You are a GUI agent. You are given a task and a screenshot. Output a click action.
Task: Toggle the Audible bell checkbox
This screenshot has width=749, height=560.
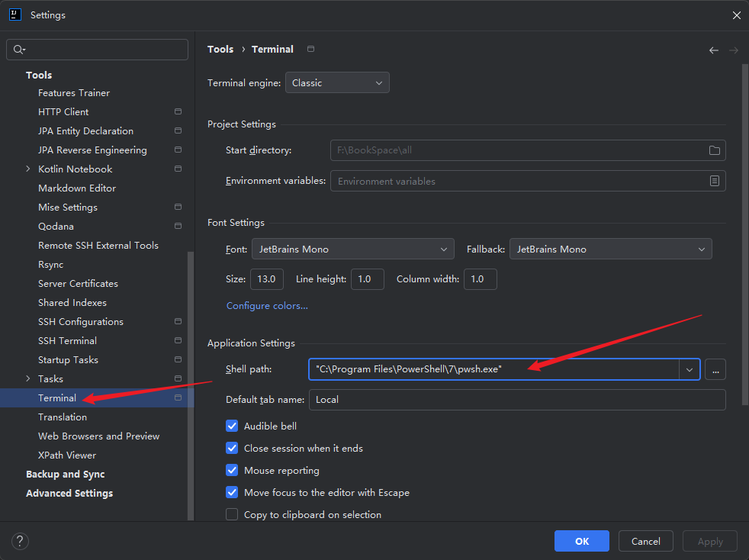(x=232, y=426)
